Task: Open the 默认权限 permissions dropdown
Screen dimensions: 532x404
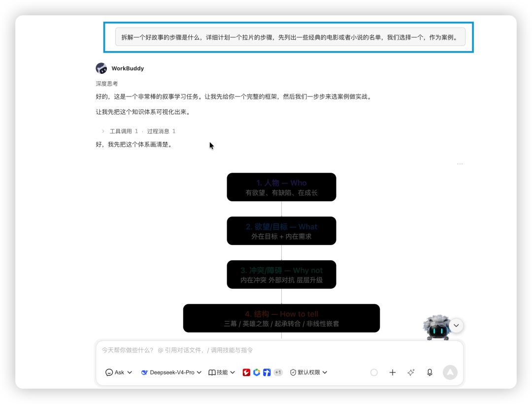Action: (308, 372)
